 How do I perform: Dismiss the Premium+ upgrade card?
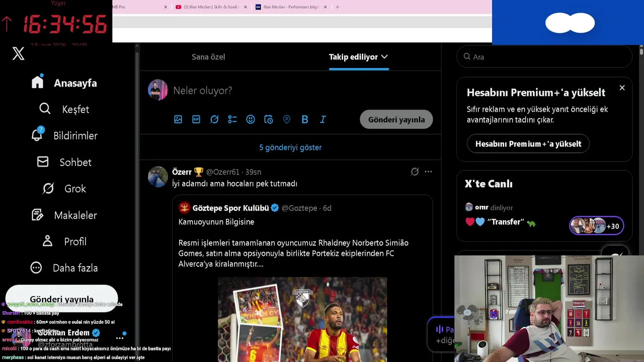coord(622,88)
